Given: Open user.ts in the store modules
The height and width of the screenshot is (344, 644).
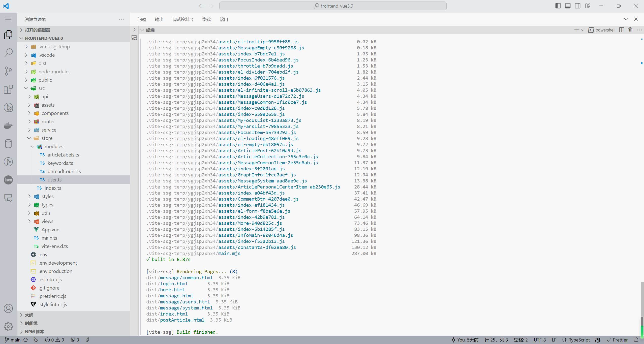Looking at the screenshot, I should (54, 179).
